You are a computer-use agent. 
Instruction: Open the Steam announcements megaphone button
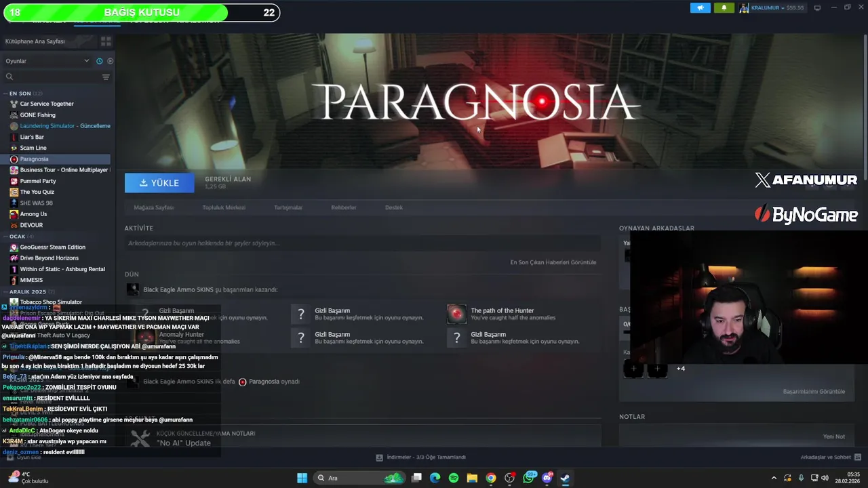click(701, 7)
